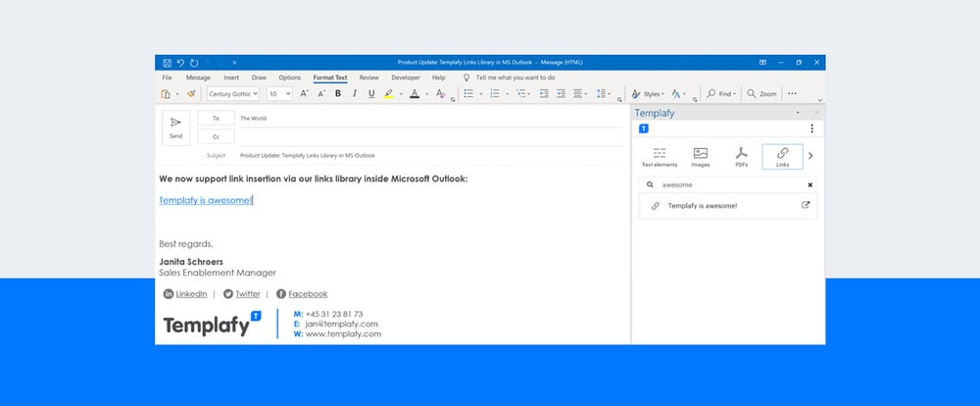Screen dimensions: 980x406
Task: Select Links library in Templafy
Action: pyautogui.click(x=782, y=157)
